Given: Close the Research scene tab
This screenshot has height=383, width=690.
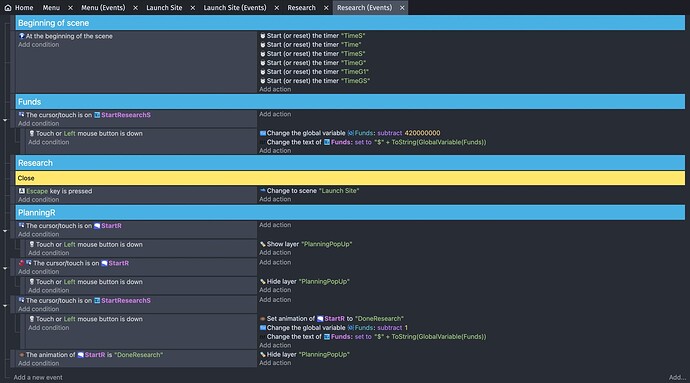Looking at the screenshot, I should (x=326, y=8).
